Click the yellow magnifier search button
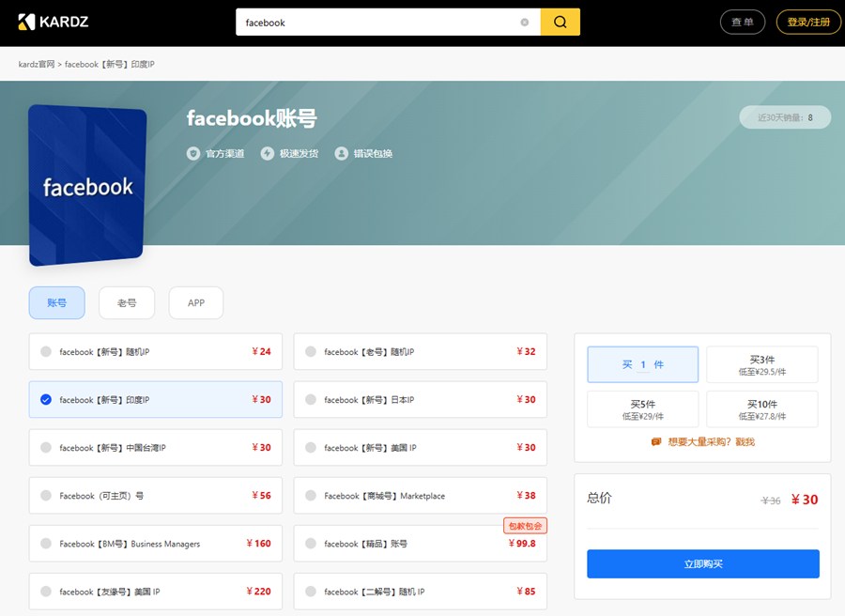Viewport: 845px width, 616px height. [560, 23]
